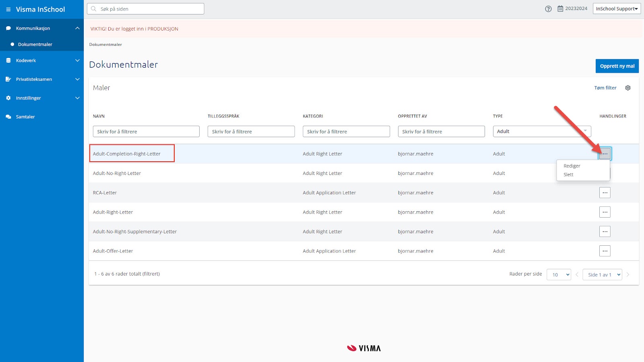Screen dimensions: 644x362
Task: Expand the Privatisteksamen sidebar section
Action: tap(77, 79)
